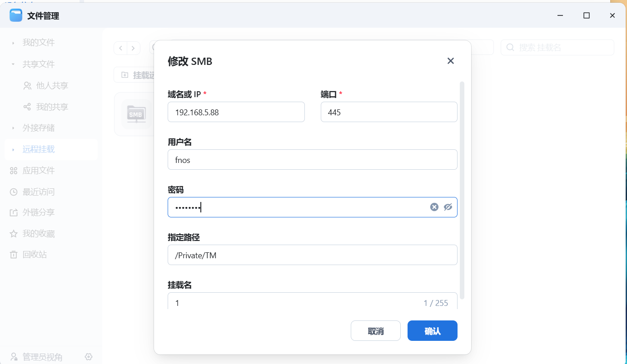The image size is (627, 364).
Task: Expand 外接存储 tree arrow
Action: pos(13,128)
